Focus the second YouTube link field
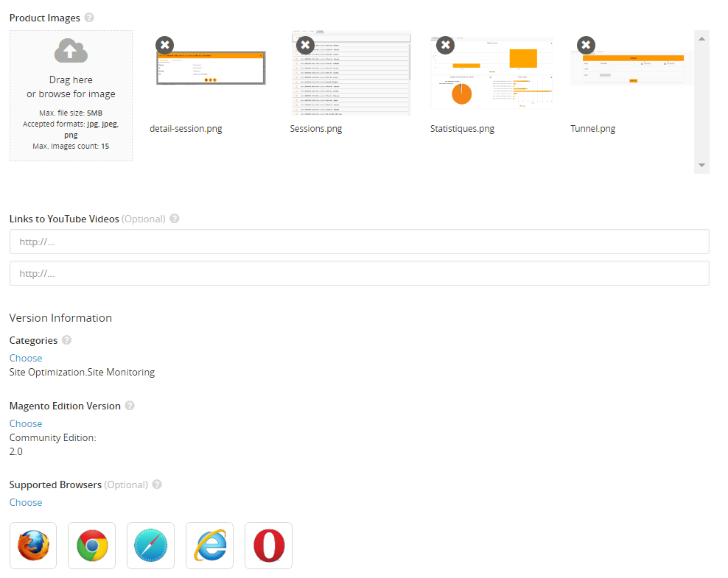The image size is (728, 578). (359, 273)
